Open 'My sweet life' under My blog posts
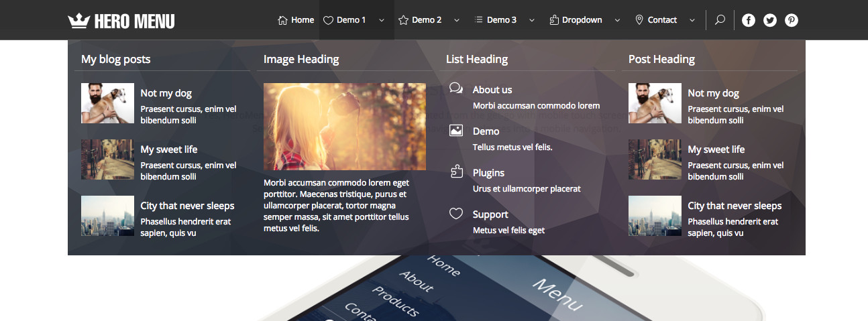The height and width of the screenshot is (321, 868). [x=169, y=149]
